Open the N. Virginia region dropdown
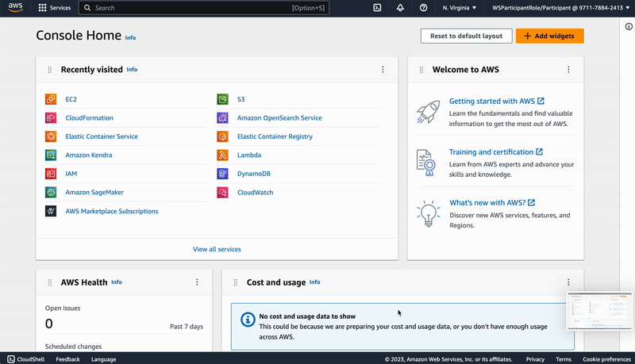The width and height of the screenshot is (635, 364). point(460,8)
